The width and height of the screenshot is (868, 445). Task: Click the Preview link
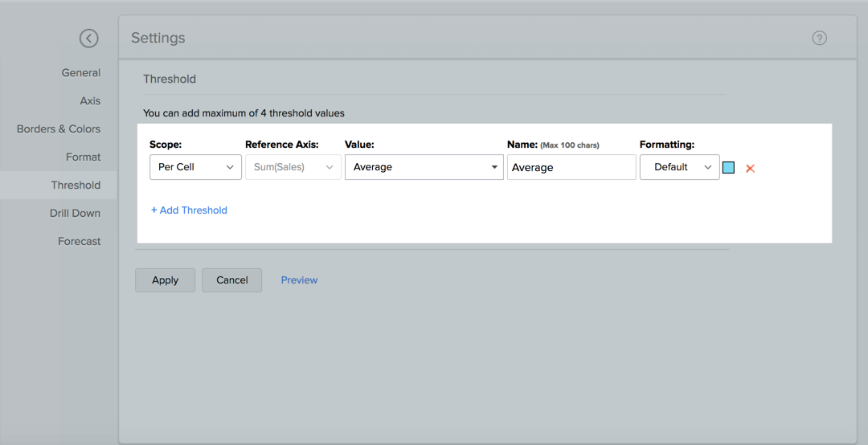click(299, 280)
